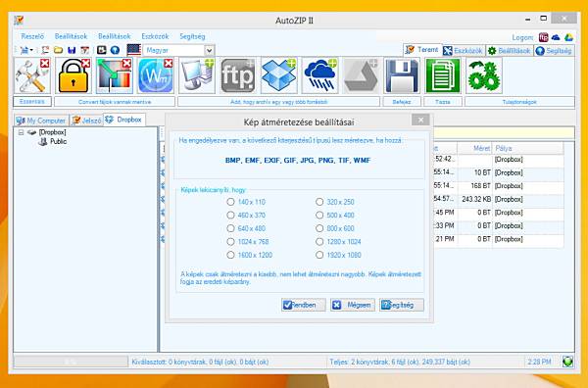Click the Mégsem button
588x388 pixels.
tap(353, 305)
